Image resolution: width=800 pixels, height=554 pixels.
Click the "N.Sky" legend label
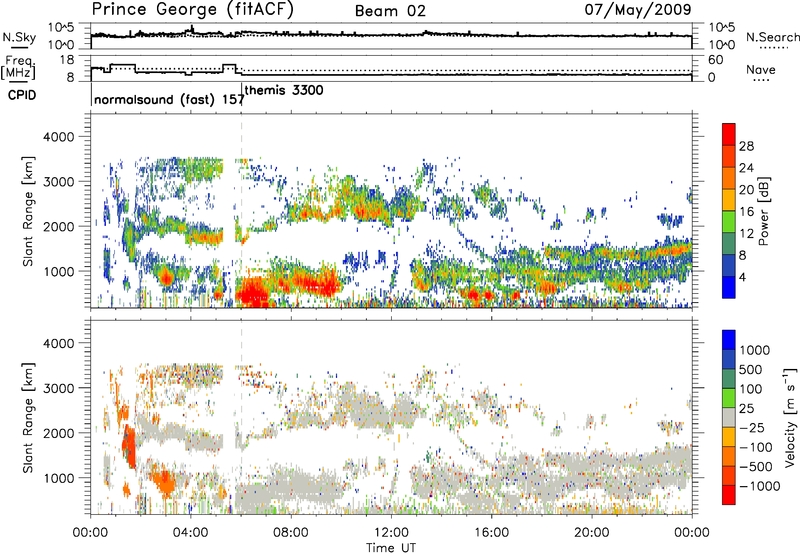tap(19, 37)
